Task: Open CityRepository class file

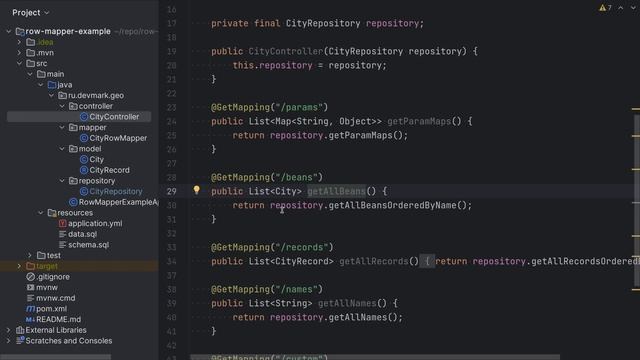Action: [x=116, y=191]
